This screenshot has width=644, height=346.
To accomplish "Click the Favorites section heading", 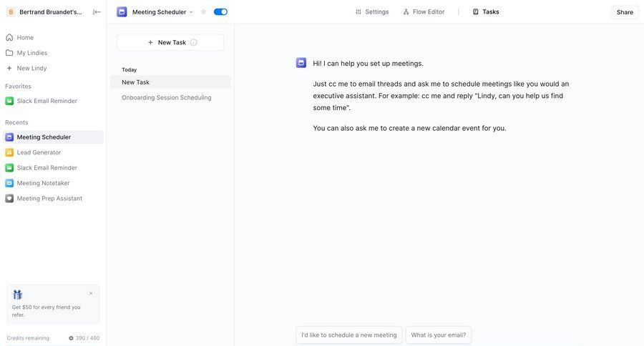I will pyautogui.click(x=18, y=86).
